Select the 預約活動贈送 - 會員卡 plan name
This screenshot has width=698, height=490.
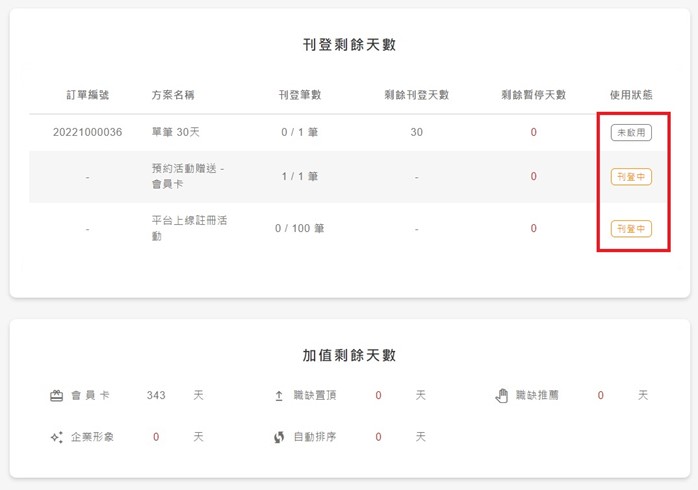tap(188, 176)
